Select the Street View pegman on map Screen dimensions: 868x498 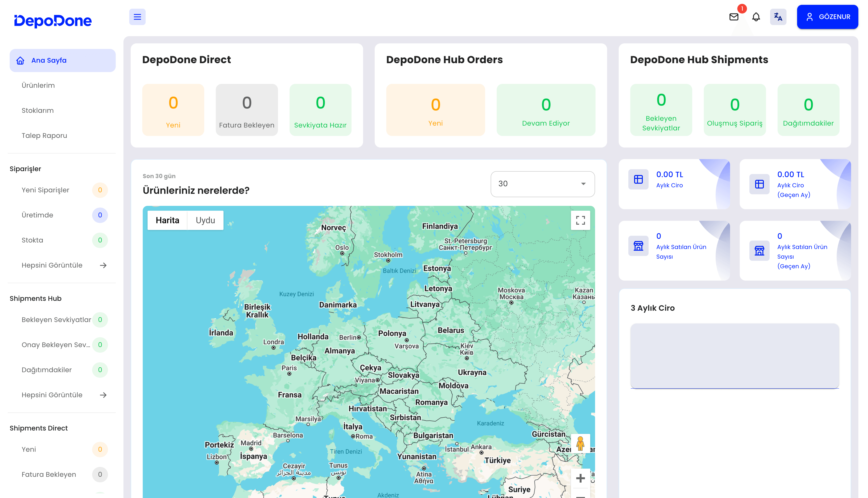coord(580,444)
